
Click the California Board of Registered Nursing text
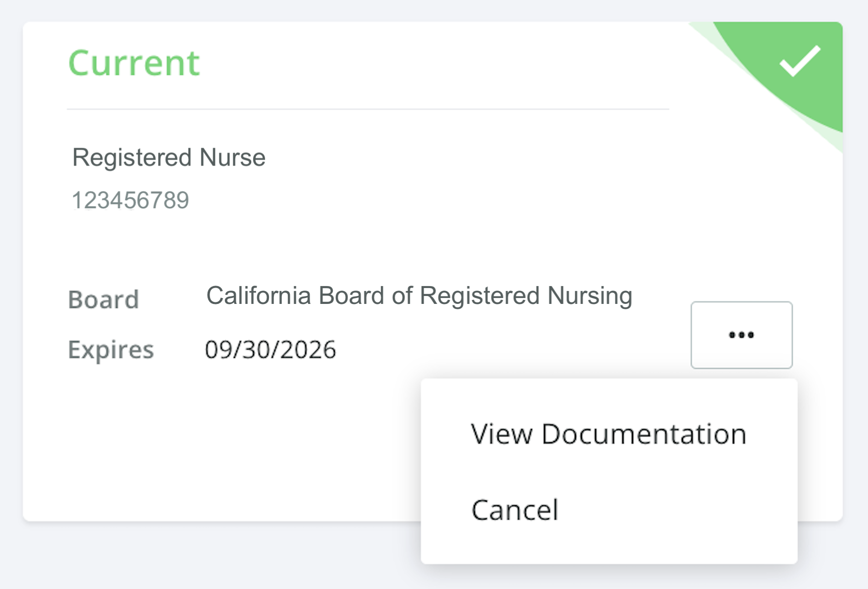(x=419, y=296)
